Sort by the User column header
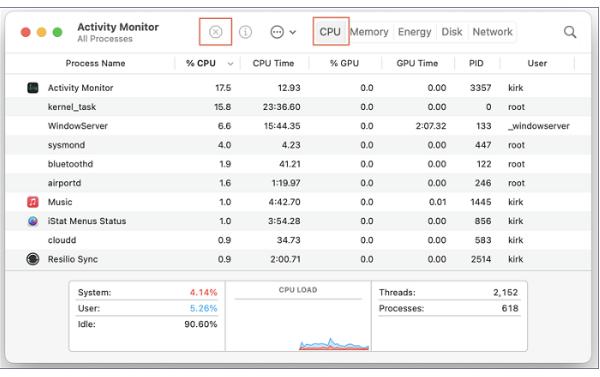The image size is (600, 377). (537, 63)
